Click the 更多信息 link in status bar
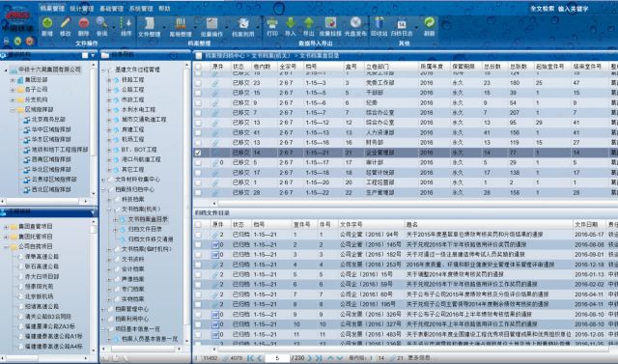 coord(419,357)
